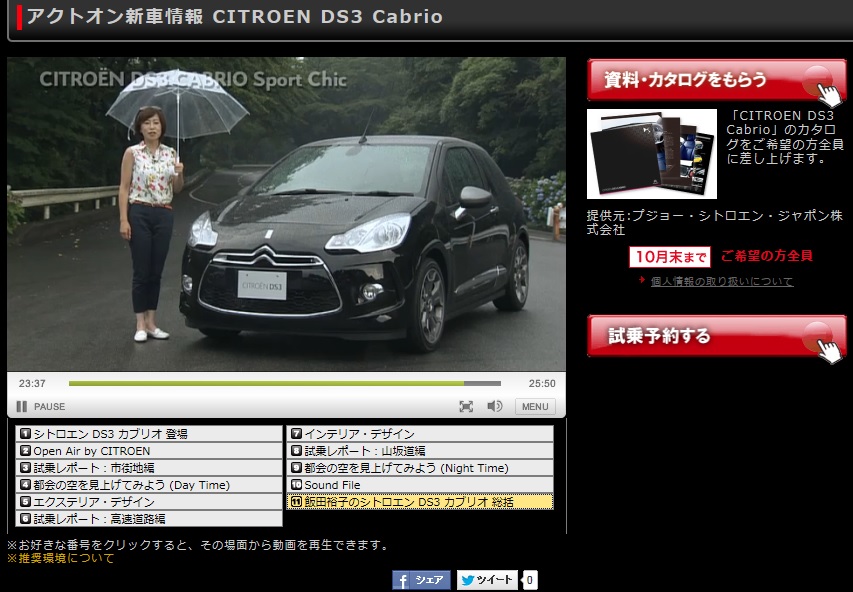
Task: Click the video frame showing the DS3
Action: pyautogui.click(x=286, y=214)
